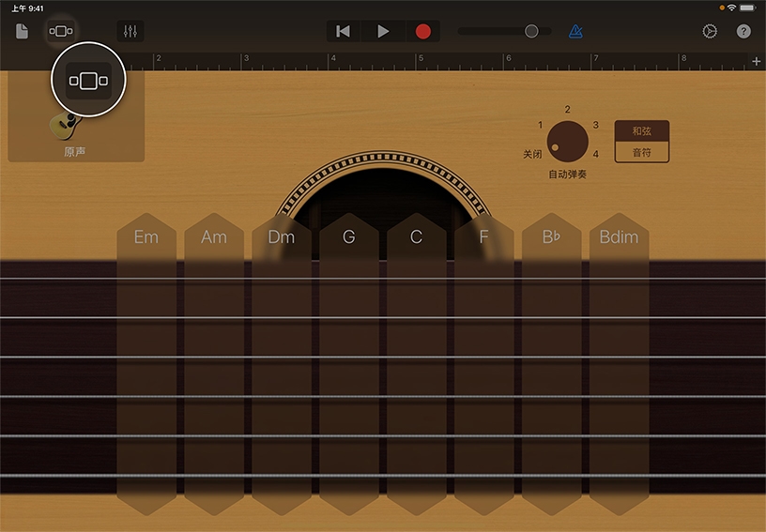The height and width of the screenshot is (532, 766).
Task: Open the My Songs browser icon
Action: pos(22,31)
